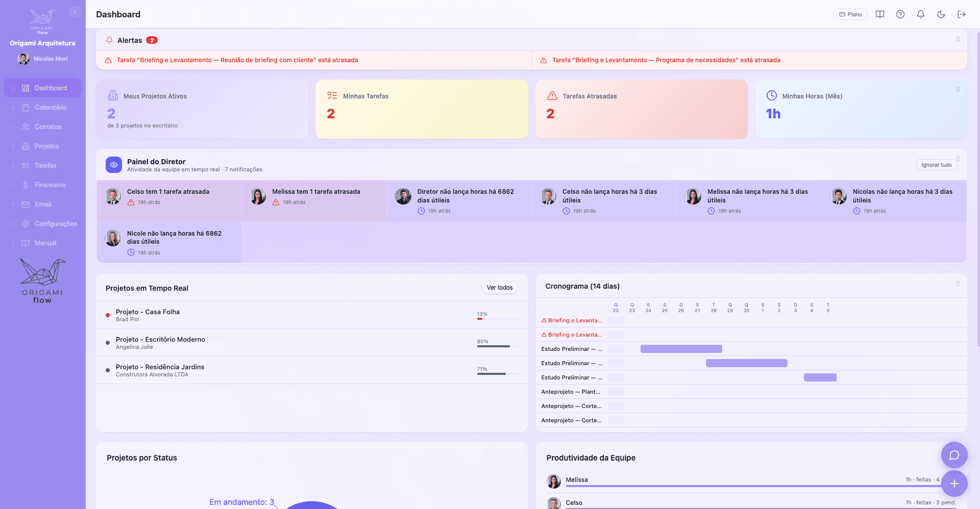Viewport: 980px width, 509px height.
Task: Click second Estudo Preliminar timeline bar
Action: (x=747, y=363)
